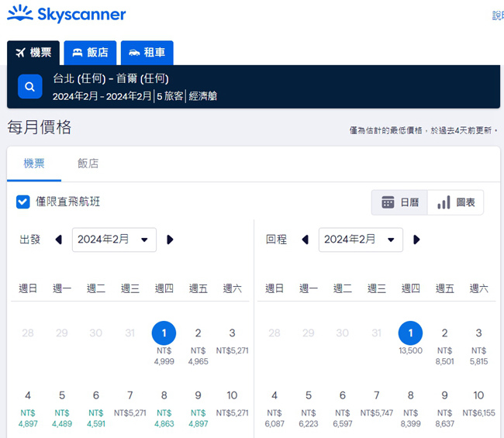The height and width of the screenshot is (438, 504).
Task: Select departure date 7 at NT$5,271
Action: (129, 403)
